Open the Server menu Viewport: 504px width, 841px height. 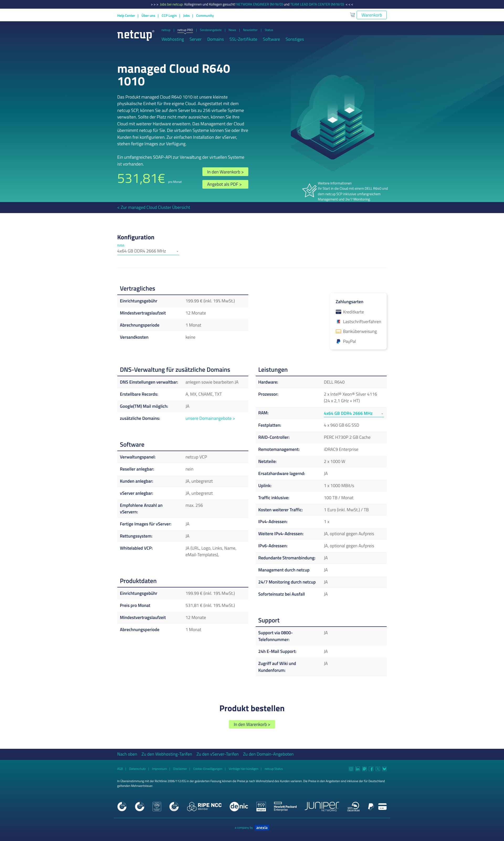pos(195,39)
